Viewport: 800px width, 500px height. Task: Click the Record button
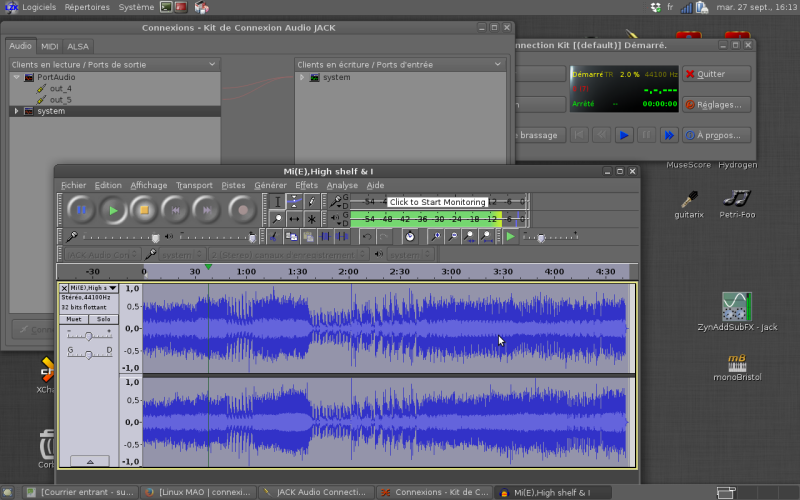[x=241, y=210]
